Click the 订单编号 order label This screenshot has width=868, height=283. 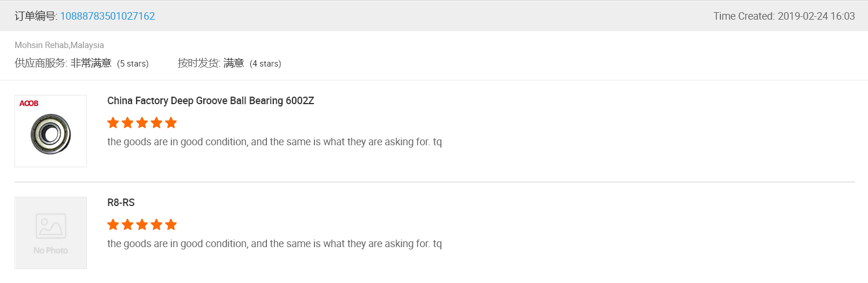[x=36, y=16]
